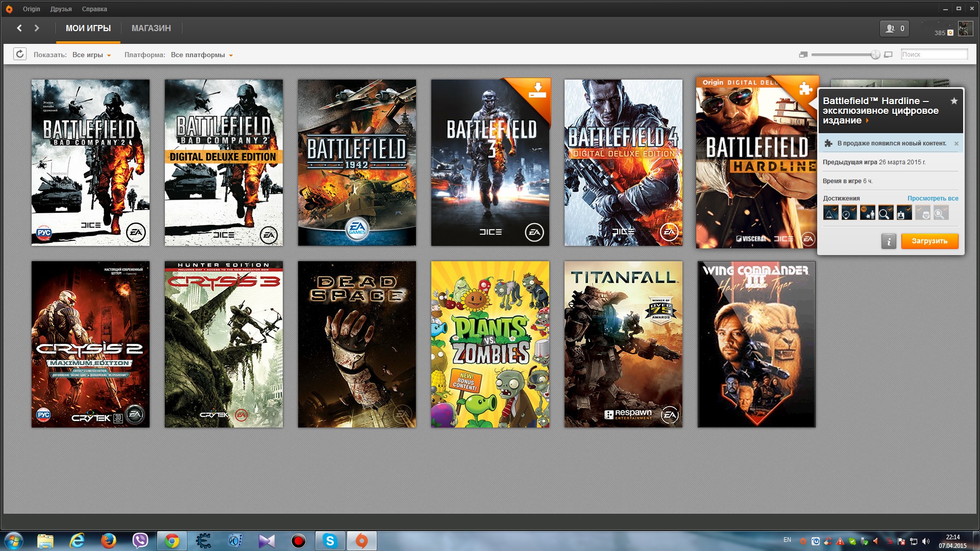Screen dimensions: 980x551
Task: Click the refresh library icon
Action: 19,54
